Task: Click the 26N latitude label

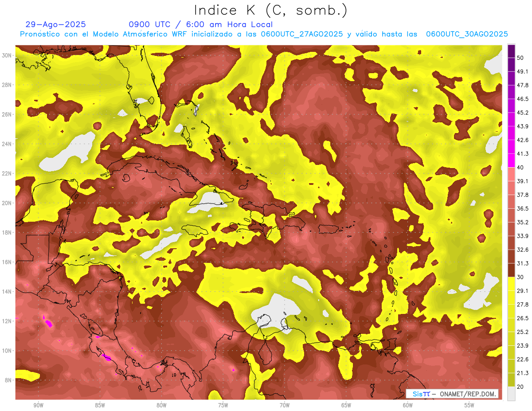Action: pyautogui.click(x=7, y=114)
